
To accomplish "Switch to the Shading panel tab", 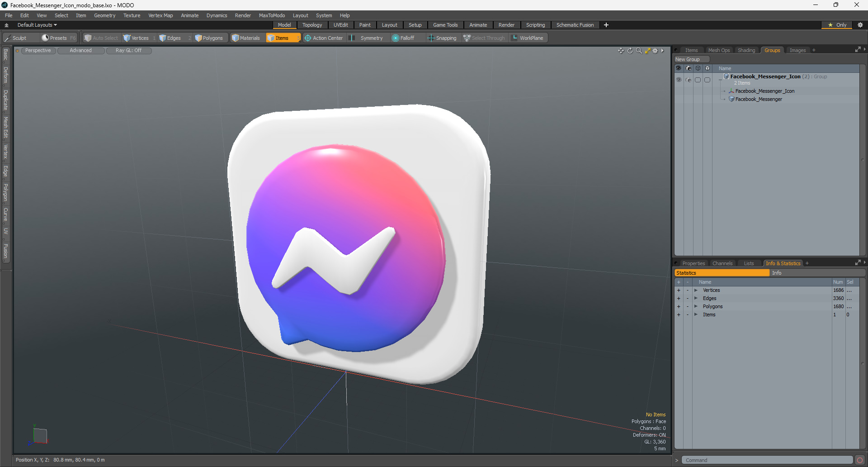I will tap(746, 50).
